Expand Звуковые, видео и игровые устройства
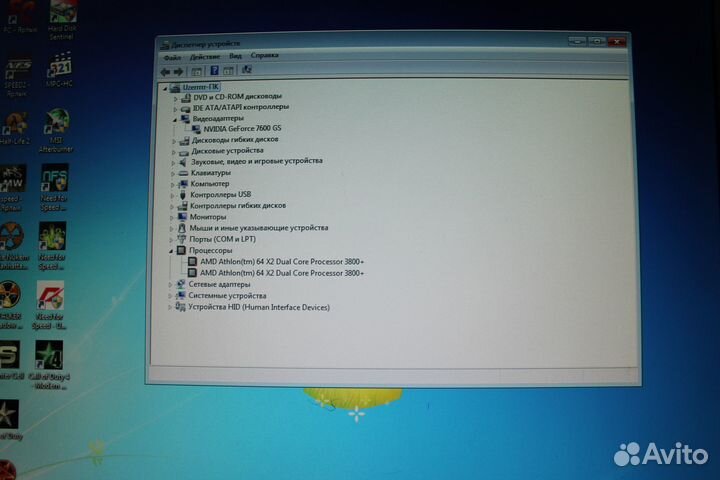This screenshot has height=480, width=720. click(x=174, y=163)
